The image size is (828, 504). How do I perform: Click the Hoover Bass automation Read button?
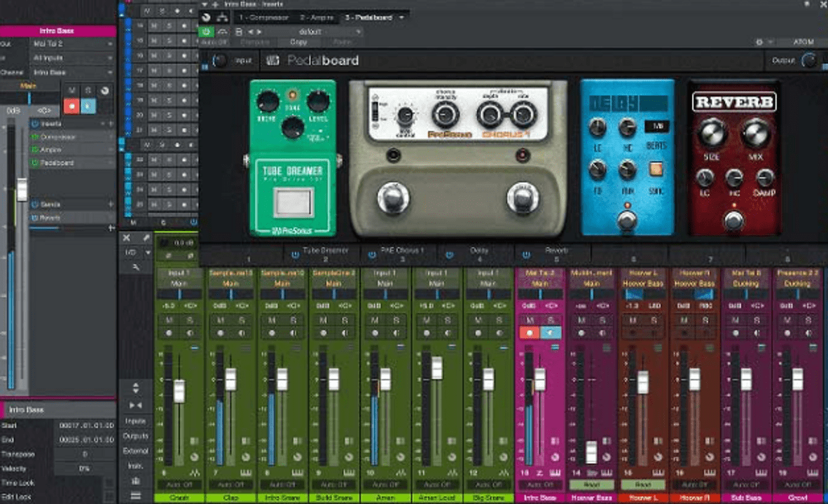click(591, 484)
